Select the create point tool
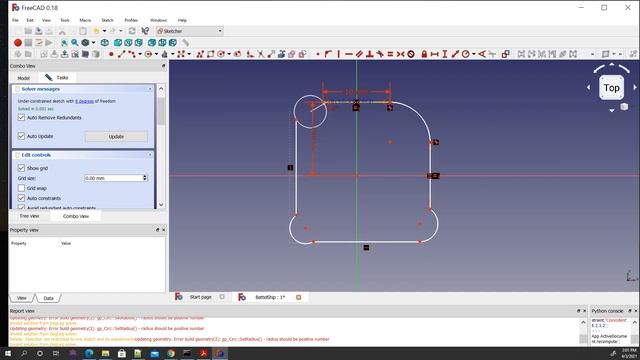Image resolution: width=640 pixels, height=360 pixels. [x=111, y=54]
